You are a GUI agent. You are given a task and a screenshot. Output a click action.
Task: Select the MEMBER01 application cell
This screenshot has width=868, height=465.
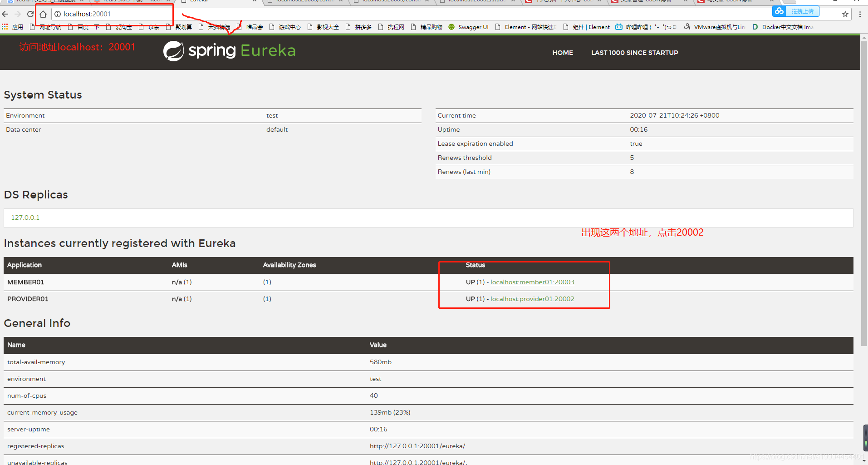point(26,282)
